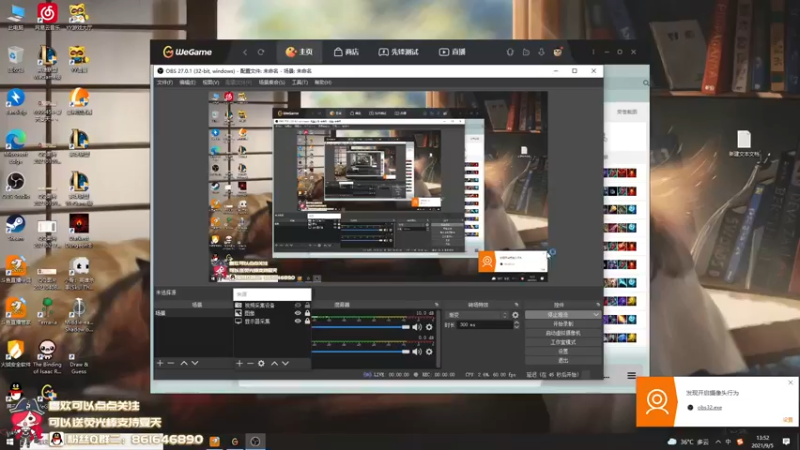Click the 开始录制 button in OBS controls
The width and height of the screenshot is (800, 450).
[x=563, y=324]
